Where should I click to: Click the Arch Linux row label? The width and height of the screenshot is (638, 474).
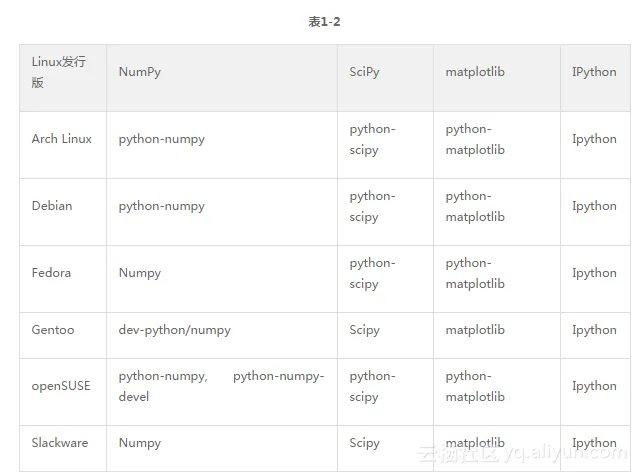click(x=61, y=139)
